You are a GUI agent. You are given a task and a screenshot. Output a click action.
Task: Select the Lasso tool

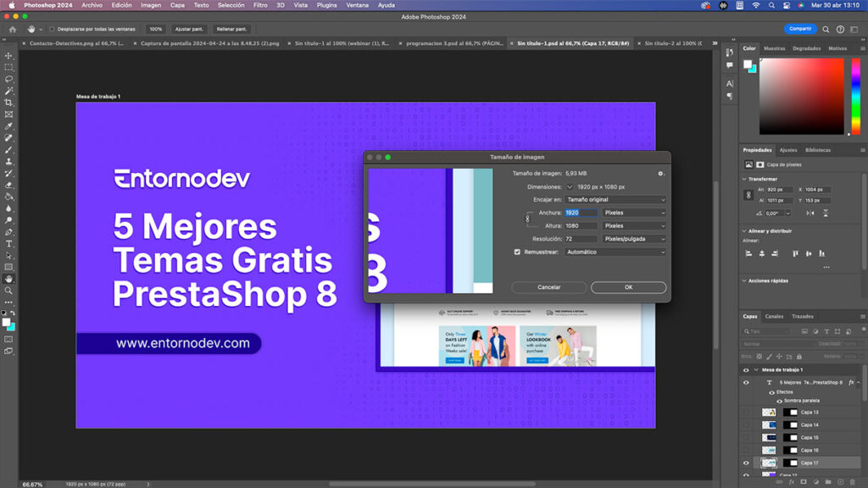click(8, 79)
